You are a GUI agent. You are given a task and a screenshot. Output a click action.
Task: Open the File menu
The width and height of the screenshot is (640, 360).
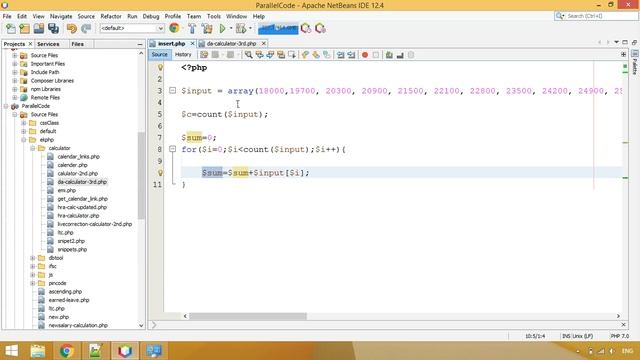click(x=7, y=16)
